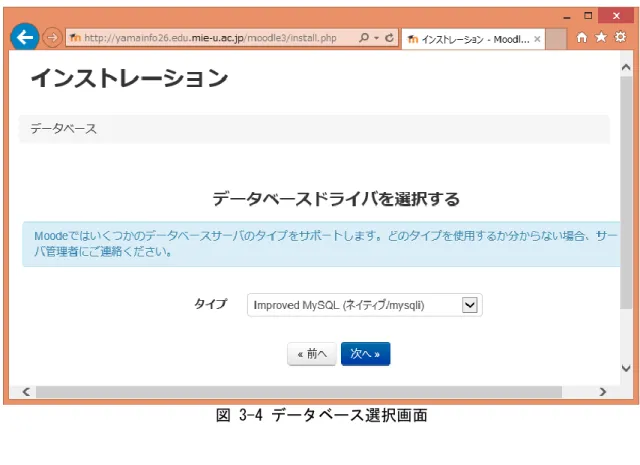Close the インストレーション browser tab
This screenshot has width=640, height=465.
pyautogui.click(x=537, y=39)
